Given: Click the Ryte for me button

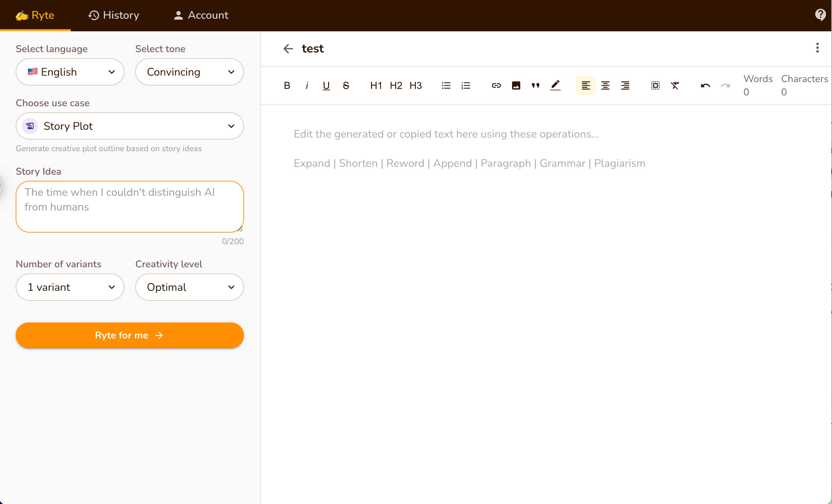Looking at the screenshot, I should (129, 335).
